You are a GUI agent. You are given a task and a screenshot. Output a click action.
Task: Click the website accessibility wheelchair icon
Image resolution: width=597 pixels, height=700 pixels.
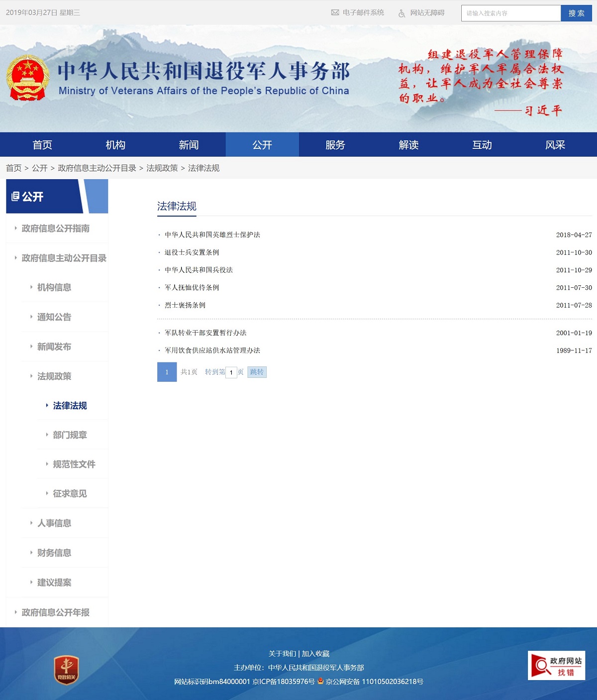[x=401, y=13]
